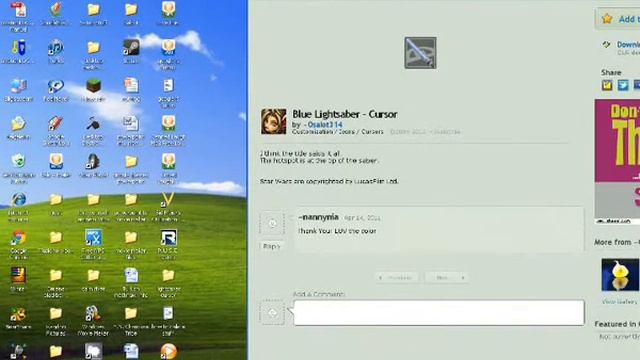Image resolution: width=640 pixels, height=360 pixels.
Task: Launch the R.U.S.E. game shortcut
Action: [169, 238]
